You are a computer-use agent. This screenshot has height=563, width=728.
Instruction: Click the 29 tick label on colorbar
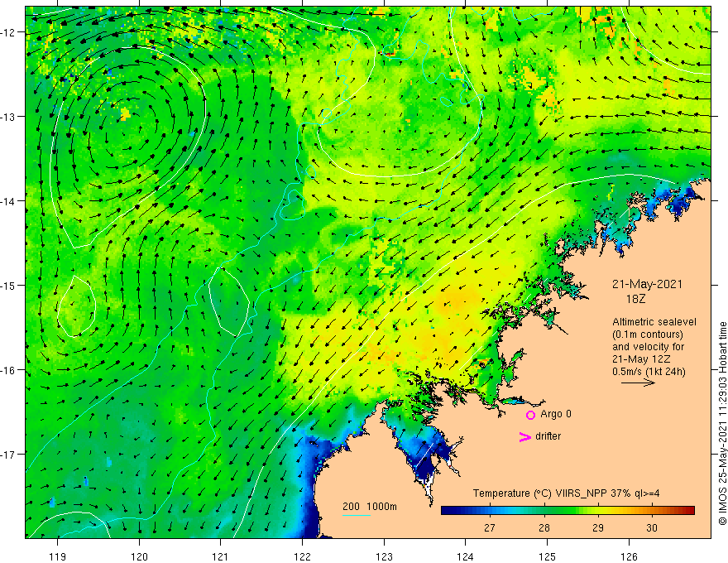click(x=598, y=527)
